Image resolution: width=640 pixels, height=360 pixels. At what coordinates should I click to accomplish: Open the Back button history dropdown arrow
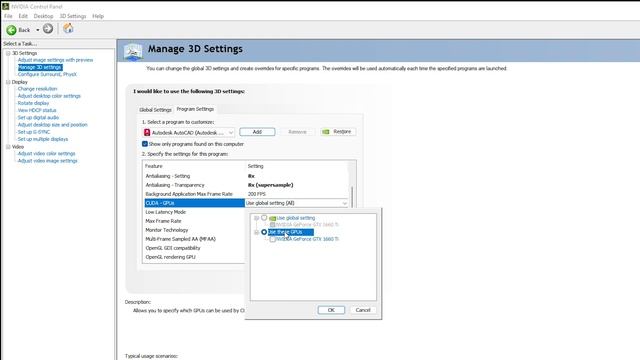click(x=38, y=30)
